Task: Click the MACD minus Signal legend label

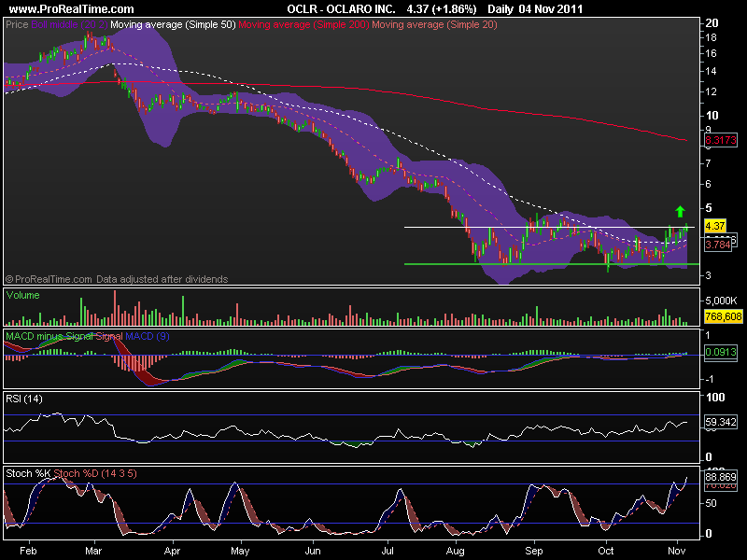Action: pyautogui.click(x=49, y=336)
